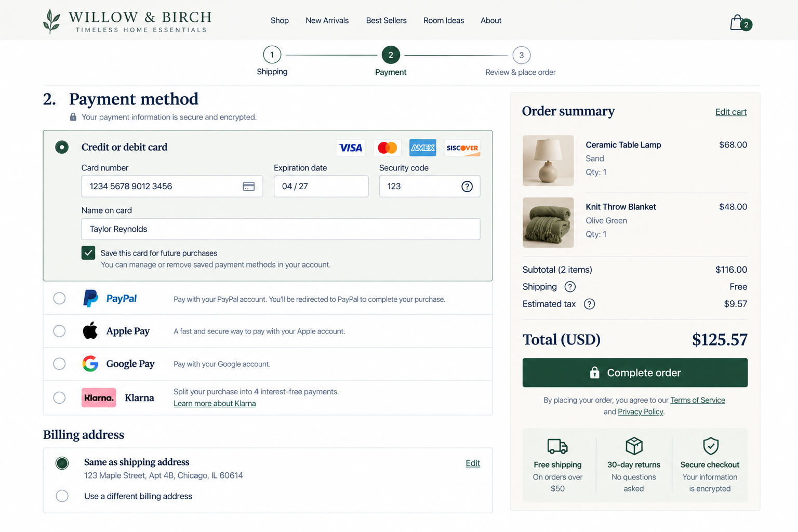
Task: Go to New Arrivals
Action: tap(327, 21)
